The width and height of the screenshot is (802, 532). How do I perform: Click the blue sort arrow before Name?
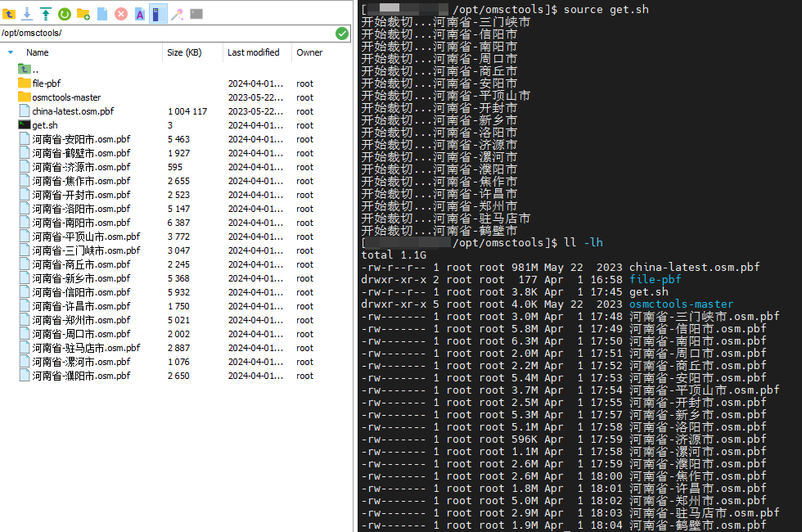pos(11,52)
